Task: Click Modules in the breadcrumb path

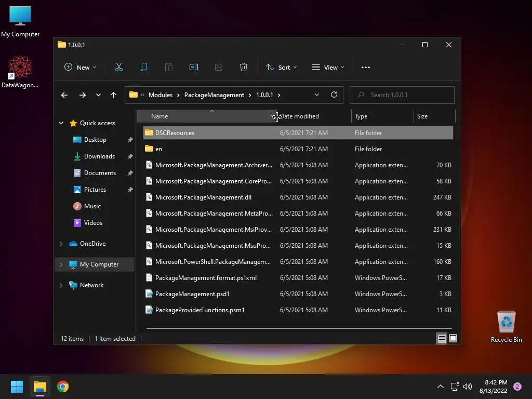Action: (x=161, y=95)
